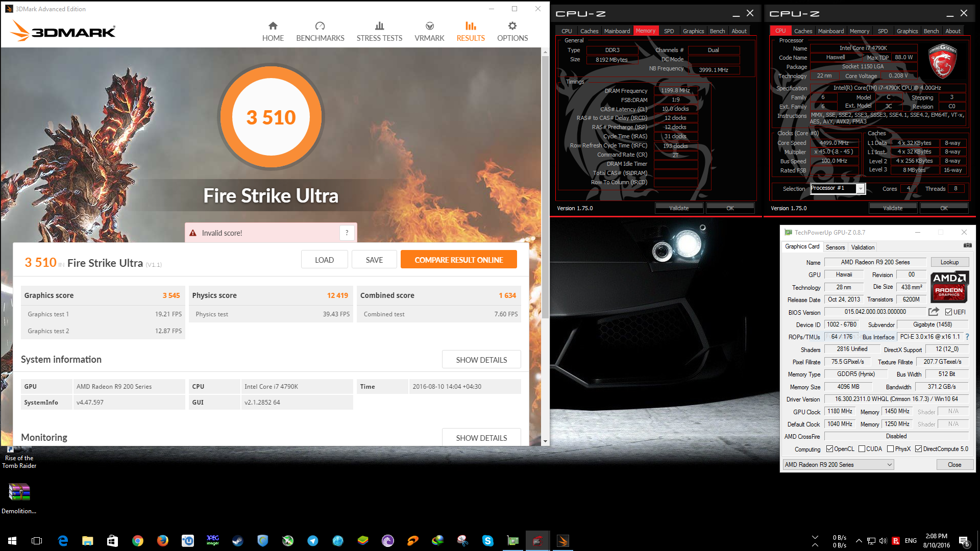
Task: Launch Steam from the taskbar
Action: [x=238, y=541]
